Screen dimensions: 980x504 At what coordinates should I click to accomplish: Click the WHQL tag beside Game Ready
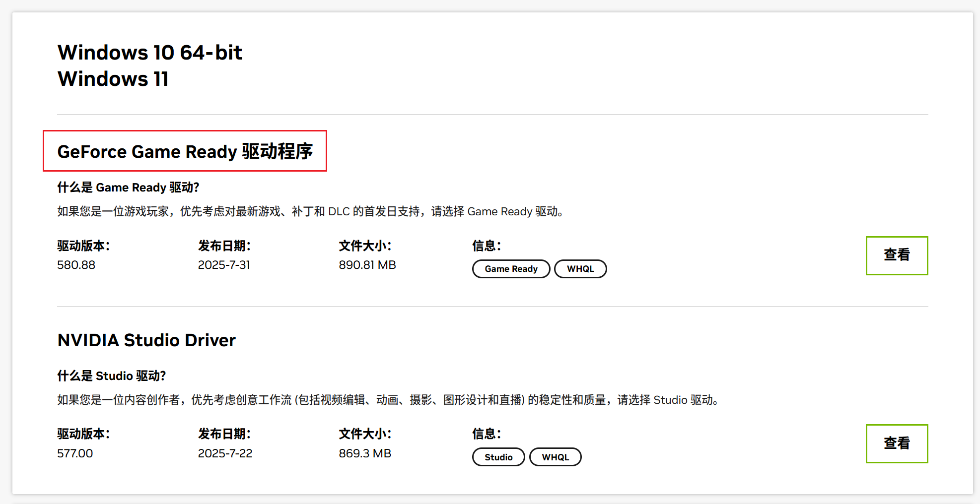coord(580,269)
